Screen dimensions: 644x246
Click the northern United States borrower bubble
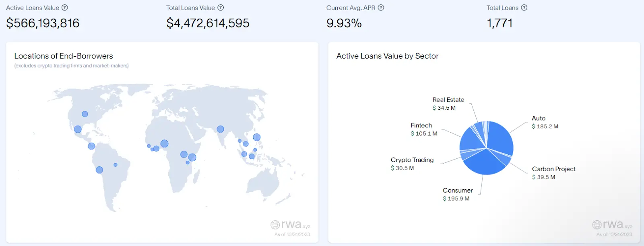click(x=85, y=114)
